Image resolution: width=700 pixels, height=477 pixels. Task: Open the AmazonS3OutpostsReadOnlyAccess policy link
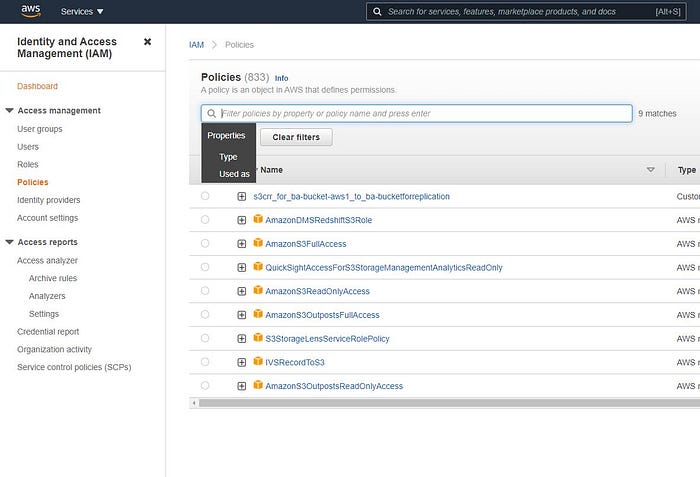pos(334,386)
